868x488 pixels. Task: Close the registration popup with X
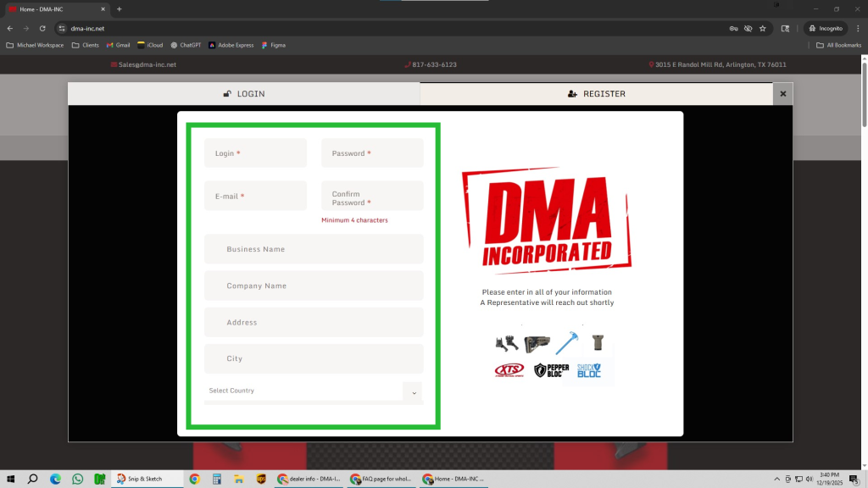pos(782,94)
